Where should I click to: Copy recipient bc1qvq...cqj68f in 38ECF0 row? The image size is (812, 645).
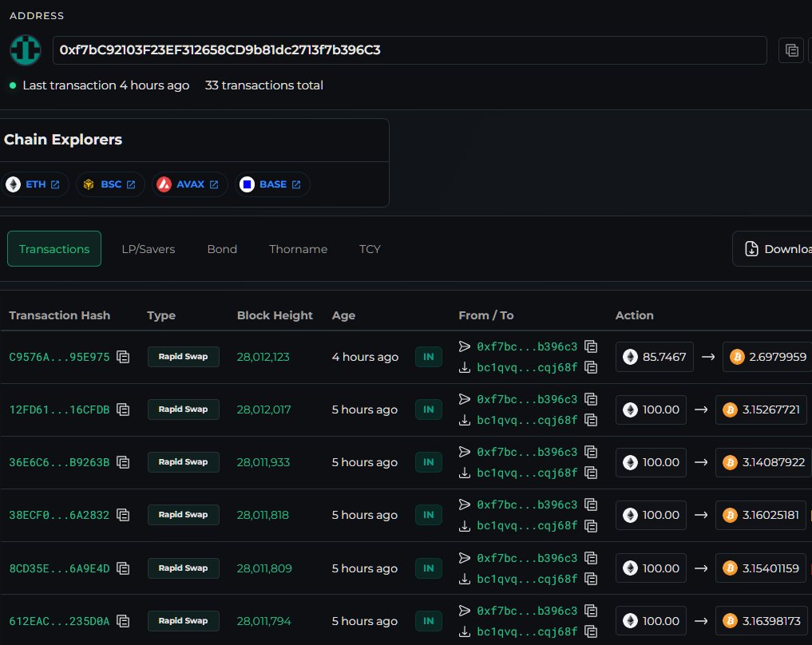tap(591, 526)
